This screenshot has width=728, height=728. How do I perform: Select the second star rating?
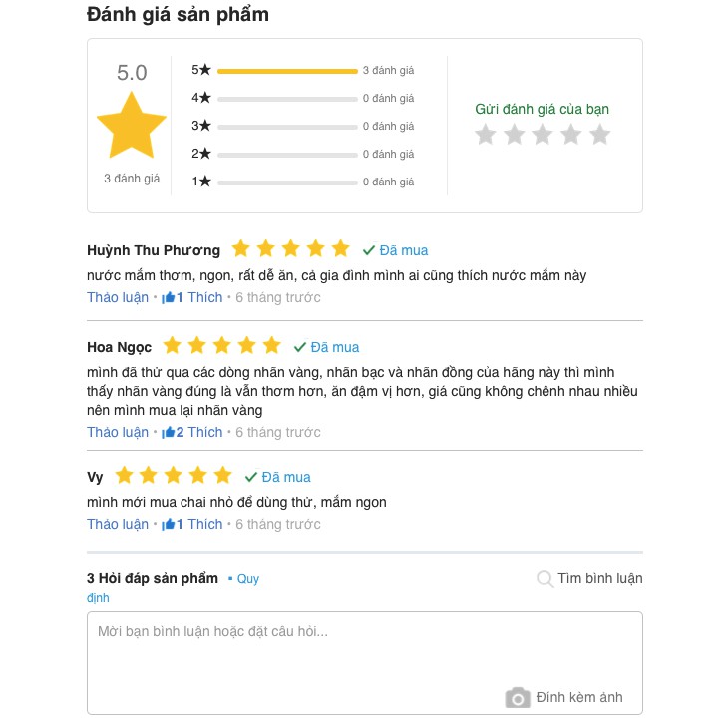point(515,135)
